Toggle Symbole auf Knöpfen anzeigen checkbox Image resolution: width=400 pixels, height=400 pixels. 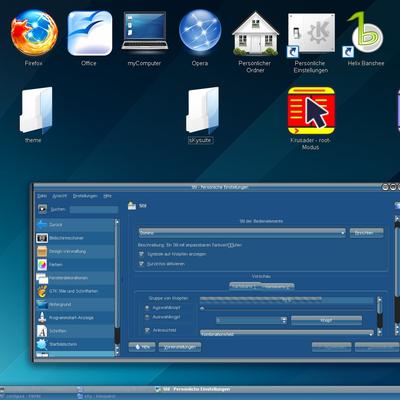point(141,254)
